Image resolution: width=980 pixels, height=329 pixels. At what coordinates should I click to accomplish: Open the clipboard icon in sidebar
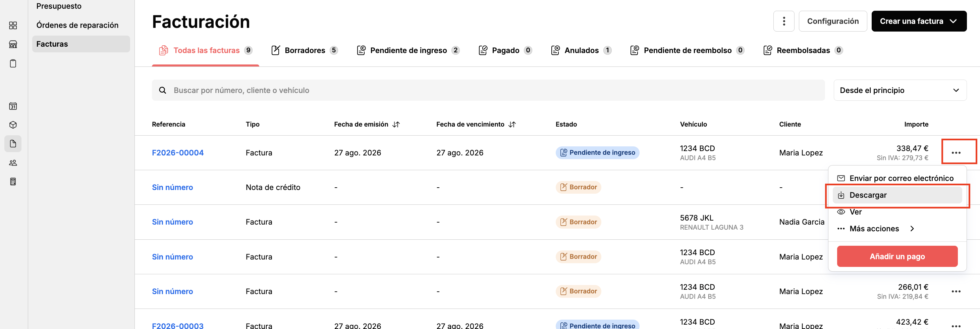point(13,63)
